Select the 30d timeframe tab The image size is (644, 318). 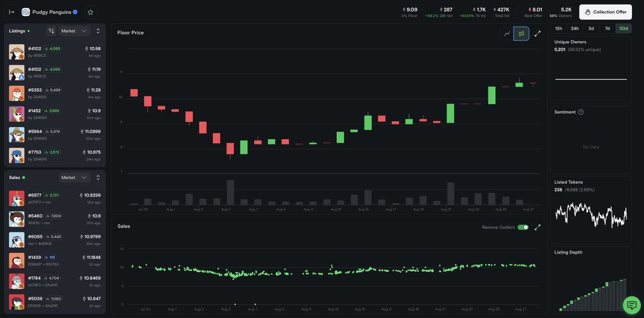(624, 28)
